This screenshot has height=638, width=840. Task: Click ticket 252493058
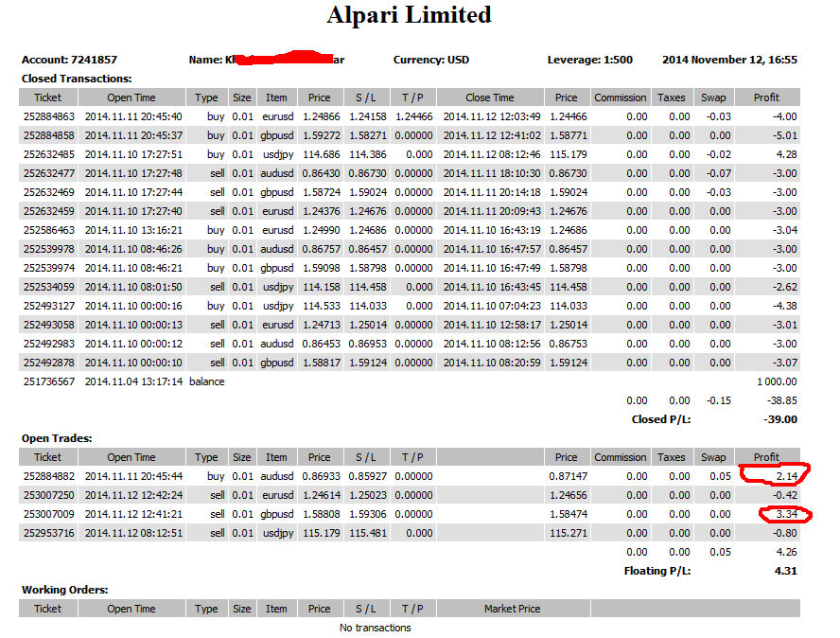pyautogui.click(x=49, y=325)
